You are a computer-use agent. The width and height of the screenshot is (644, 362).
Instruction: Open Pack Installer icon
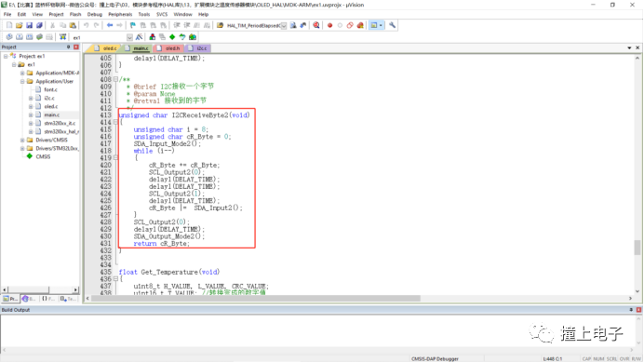point(193,37)
